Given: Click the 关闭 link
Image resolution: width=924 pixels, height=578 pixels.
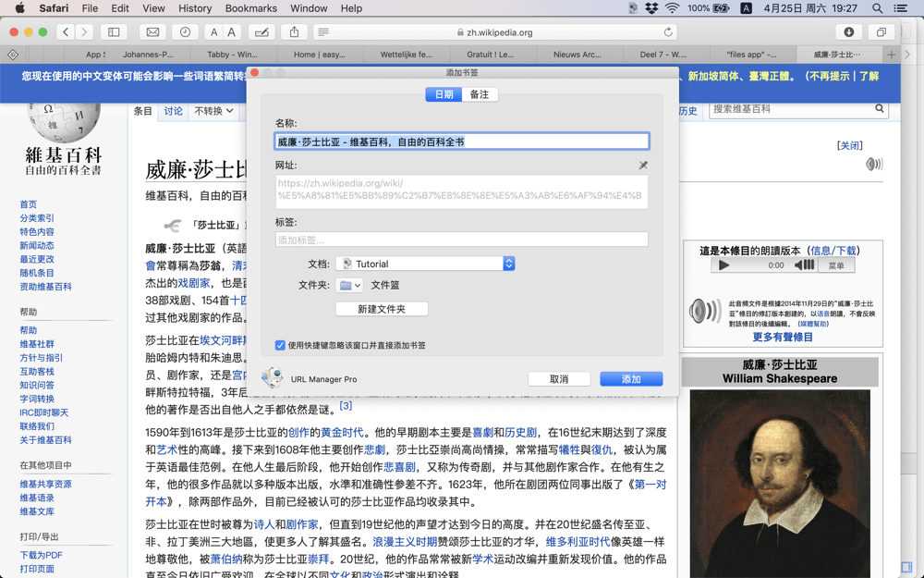Looking at the screenshot, I should pyautogui.click(x=850, y=145).
